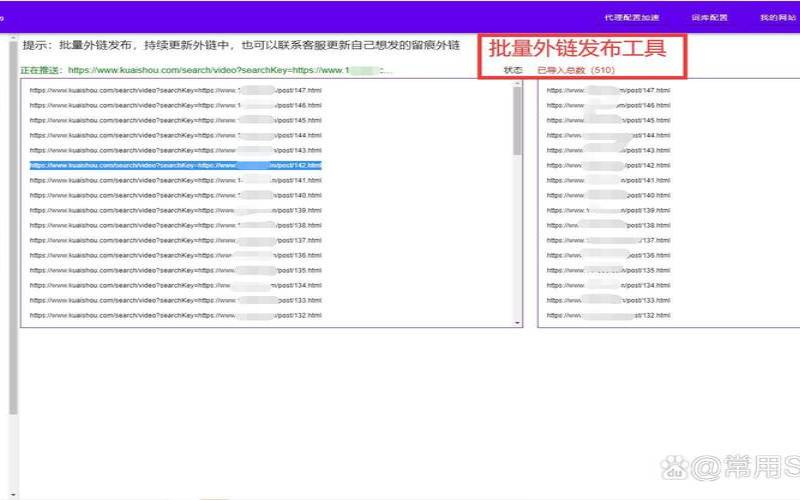
Task: Select left list row ending post/138.html
Action: pyautogui.click(x=176, y=226)
